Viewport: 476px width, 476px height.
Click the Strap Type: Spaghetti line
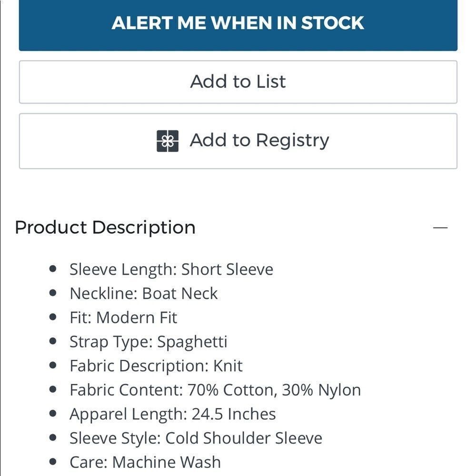(x=149, y=342)
